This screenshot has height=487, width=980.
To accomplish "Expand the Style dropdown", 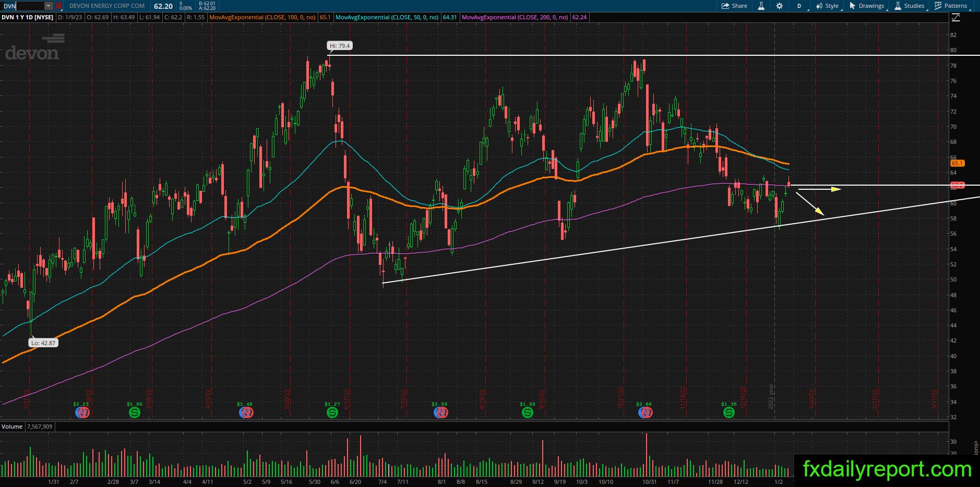I will coord(827,6).
